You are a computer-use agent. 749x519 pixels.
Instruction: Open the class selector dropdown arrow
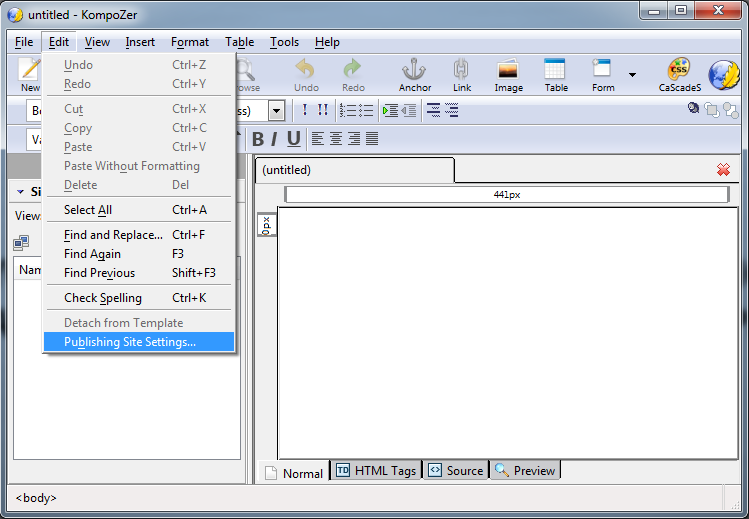pyautogui.click(x=276, y=111)
